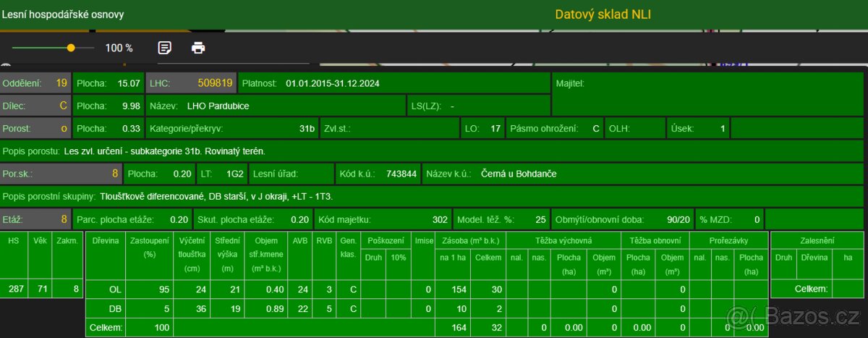Select the Dílec C field
Viewport: 868px width, 338px height.
tap(35, 106)
